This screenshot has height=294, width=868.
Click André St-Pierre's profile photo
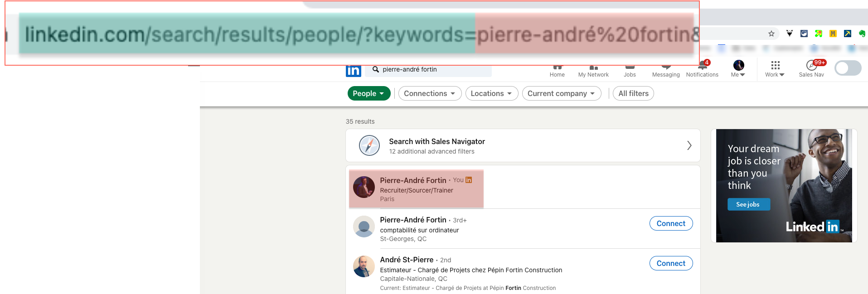click(x=364, y=266)
